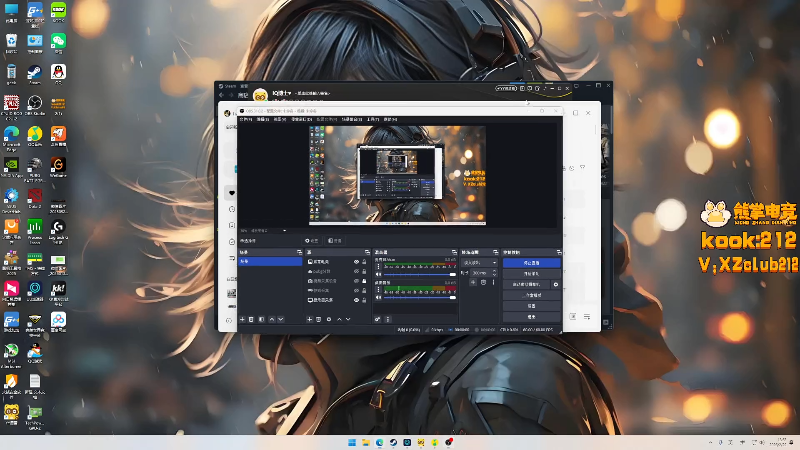This screenshot has width=800, height=450.
Task: Add a transition with the plus icon in the Scene Transitions panel
Action: pos(473,282)
